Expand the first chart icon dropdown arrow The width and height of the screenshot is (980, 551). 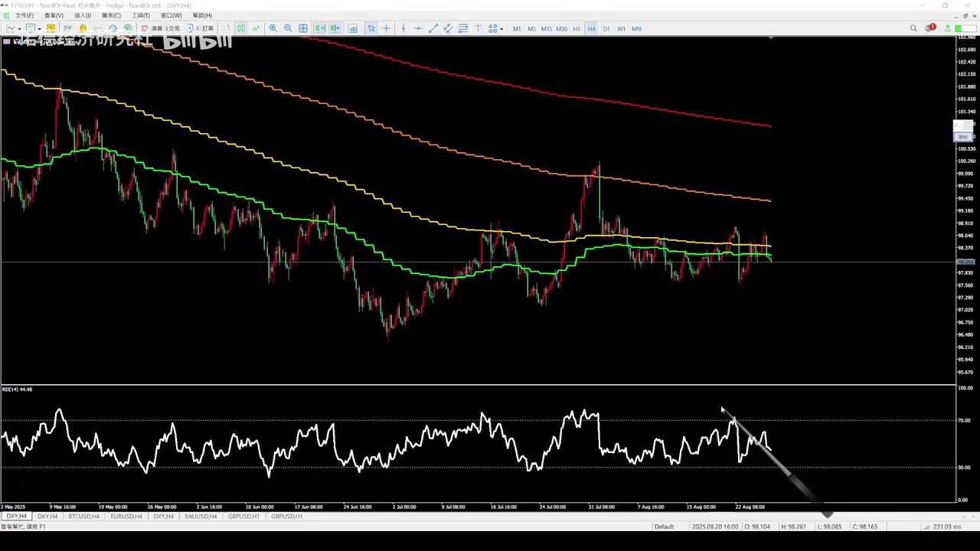point(20,29)
